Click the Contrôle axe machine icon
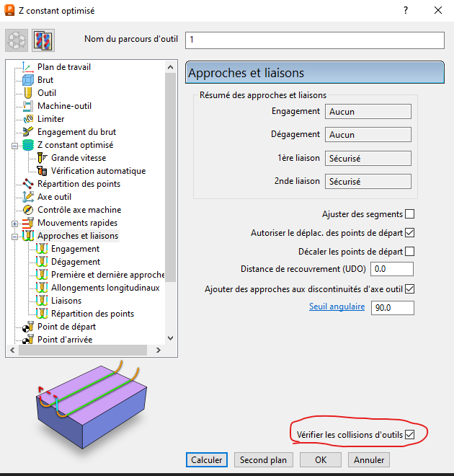Image resolution: width=454 pixels, height=476 pixels. 28,210
